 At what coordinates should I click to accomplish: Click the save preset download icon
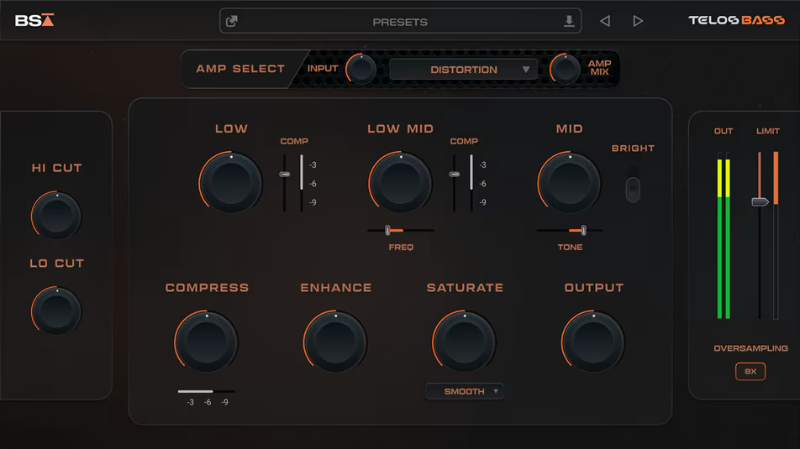point(569,21)
